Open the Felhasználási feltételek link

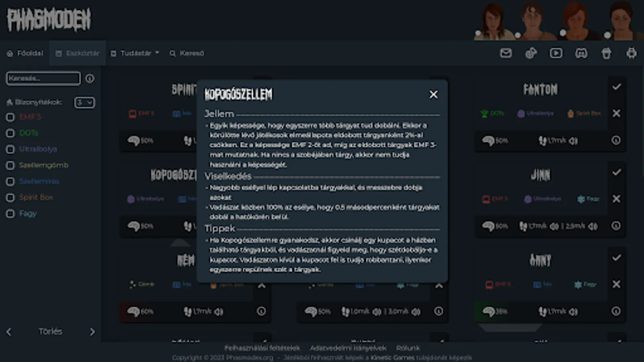(x=262, y=348)
